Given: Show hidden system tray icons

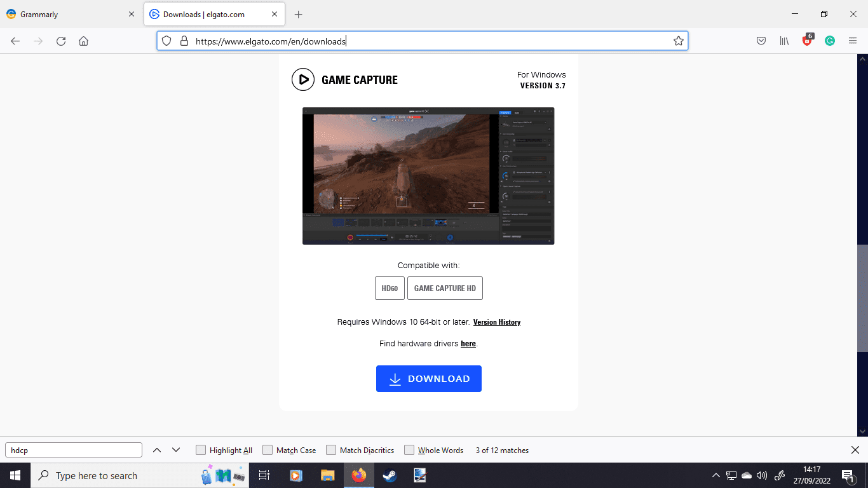Looking at the screenshot, I should point(715,475).
